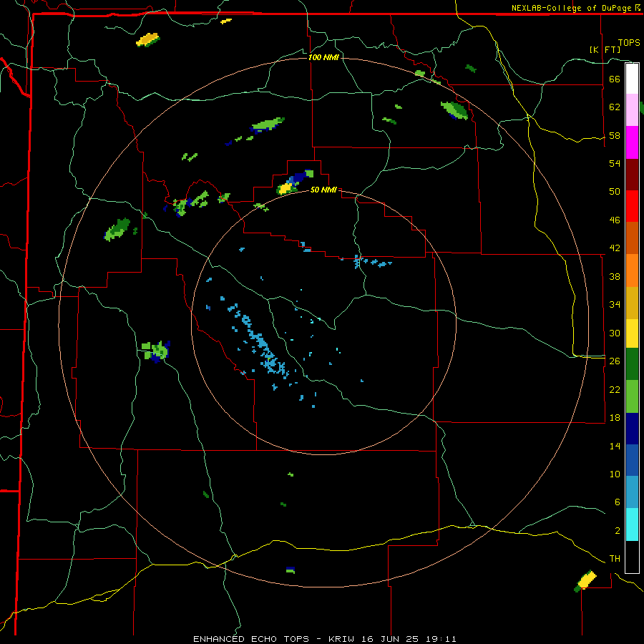Click the legend value 26
Screen dimensions: 644x644
pos(615,361)
